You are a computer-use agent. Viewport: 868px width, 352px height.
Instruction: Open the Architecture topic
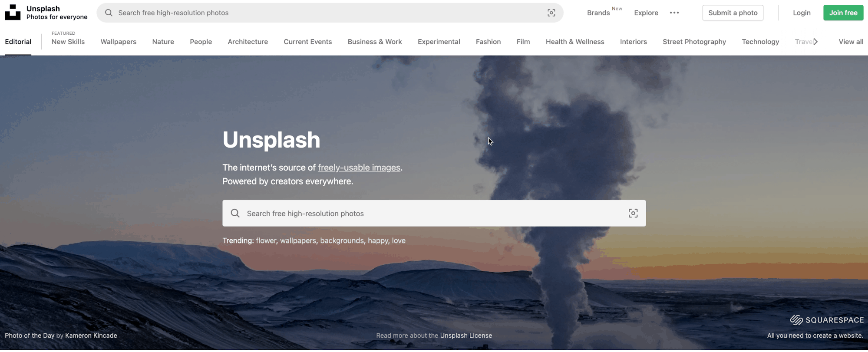248,42
